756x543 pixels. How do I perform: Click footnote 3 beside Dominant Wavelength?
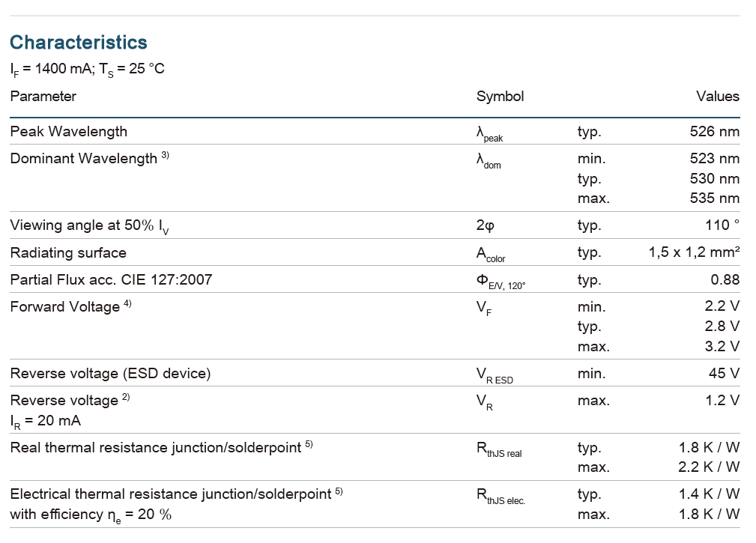pyautogui.click(x=165, y=156)
